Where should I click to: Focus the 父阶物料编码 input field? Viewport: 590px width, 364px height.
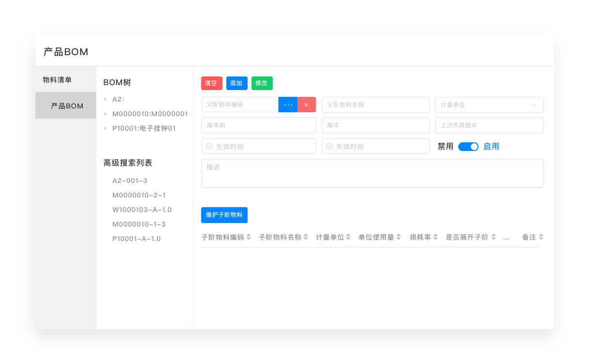point(240,105)
